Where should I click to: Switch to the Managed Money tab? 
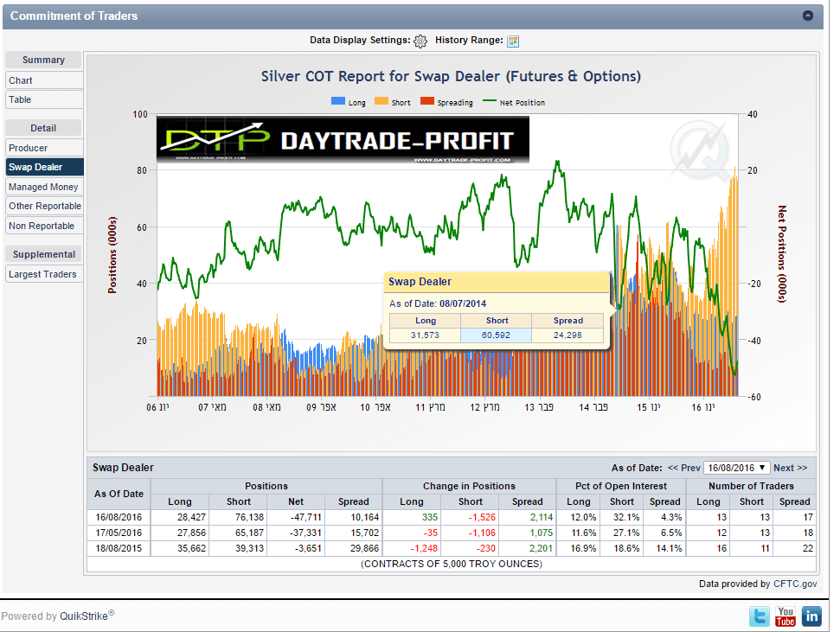pyautogui.click(x=44, y=187)
